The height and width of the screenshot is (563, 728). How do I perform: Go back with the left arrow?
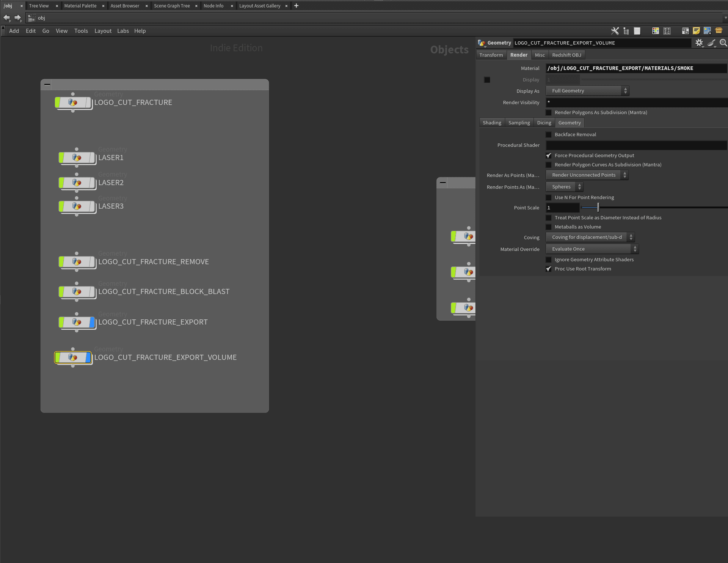tap(6, 18)
